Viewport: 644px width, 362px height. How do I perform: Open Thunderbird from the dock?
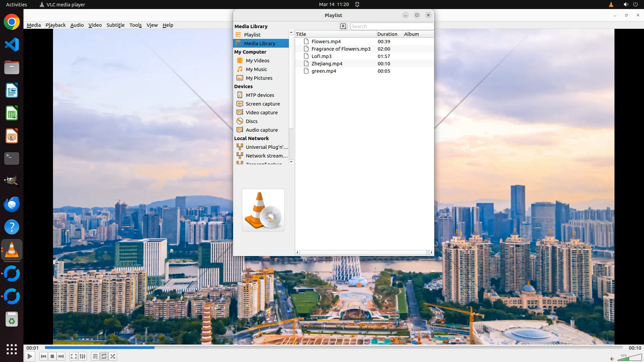pyautogui.click(x=12, y=204)
